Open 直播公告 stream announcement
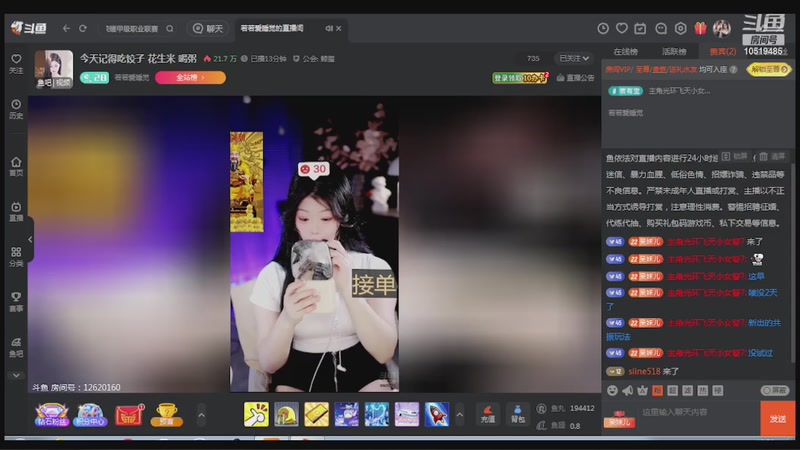Image resolution: width=800 pixels, height=450 pixels. point(575,78)
